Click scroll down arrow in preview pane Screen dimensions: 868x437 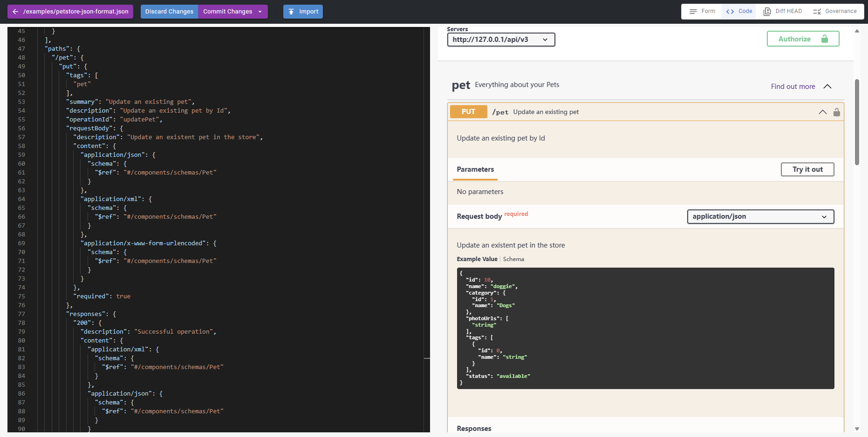click(x=857, y=429)
